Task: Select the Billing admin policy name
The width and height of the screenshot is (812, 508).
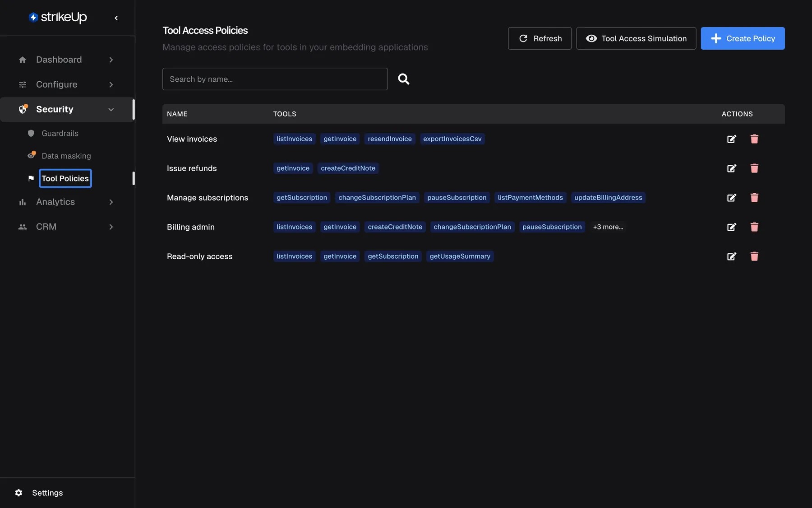Action: 191,227
